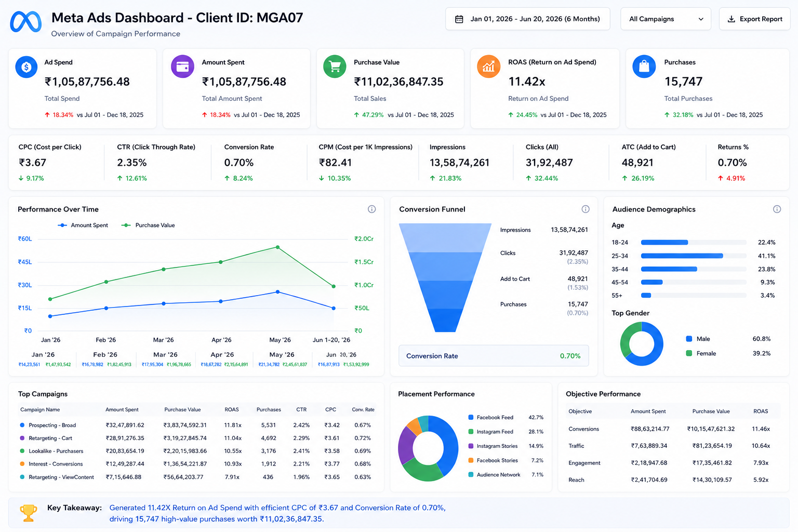
Task: Click the May '26 Amount Spent data point
Action: pos(278,292)
